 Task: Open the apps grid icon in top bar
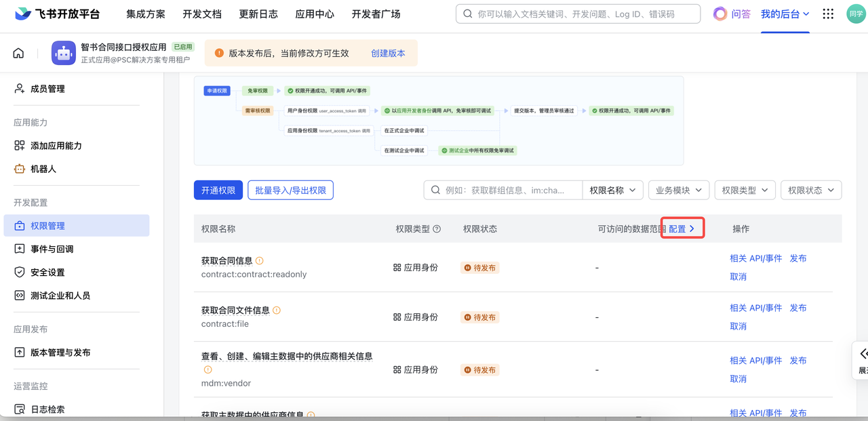click(828, 14)
